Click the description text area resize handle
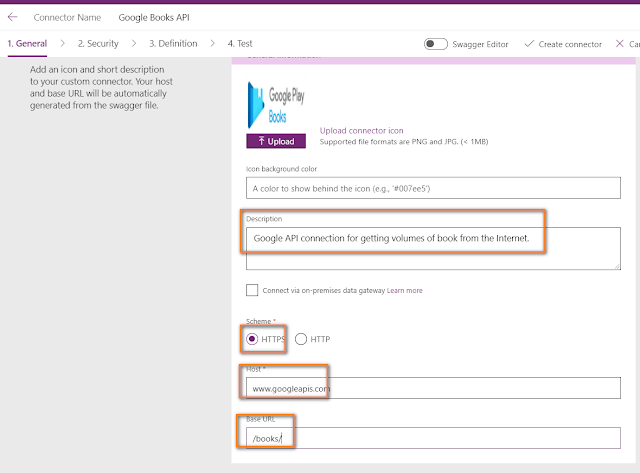 pos(617,266)
